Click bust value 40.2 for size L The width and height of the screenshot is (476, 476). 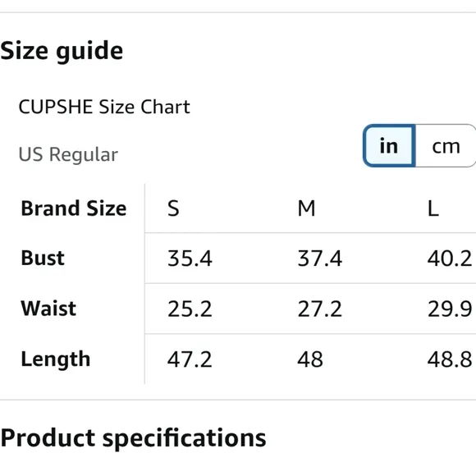click(x=450, y=259)
